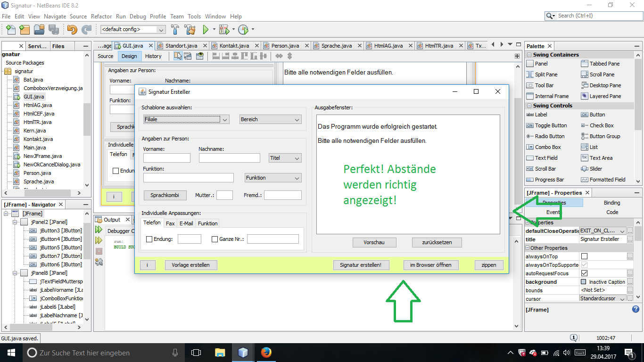Run the project with green play icon
This screenshot has width=644, height=362.
[x=206, y=29]
